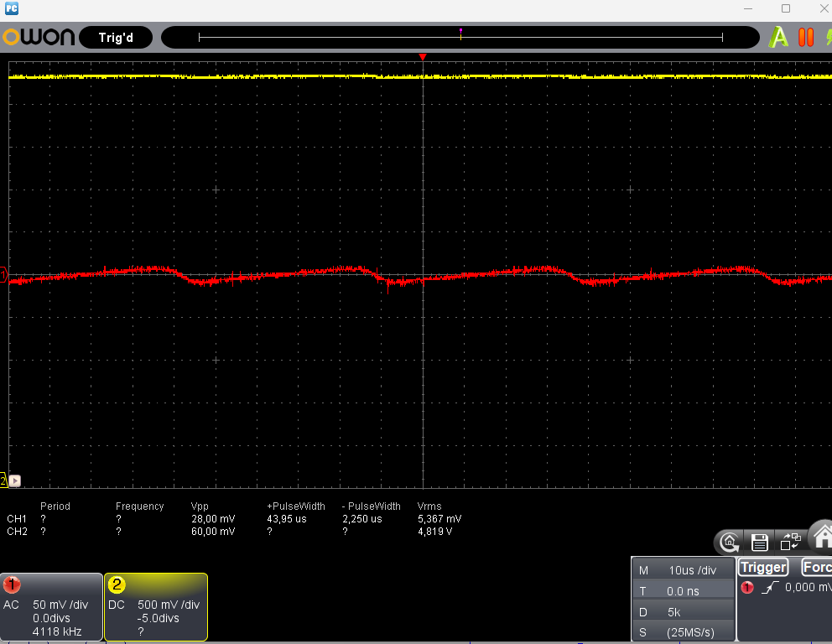Change CH2 scale 500 mV /div
Screen dimensions: 832x644
[x=169, y=605]
